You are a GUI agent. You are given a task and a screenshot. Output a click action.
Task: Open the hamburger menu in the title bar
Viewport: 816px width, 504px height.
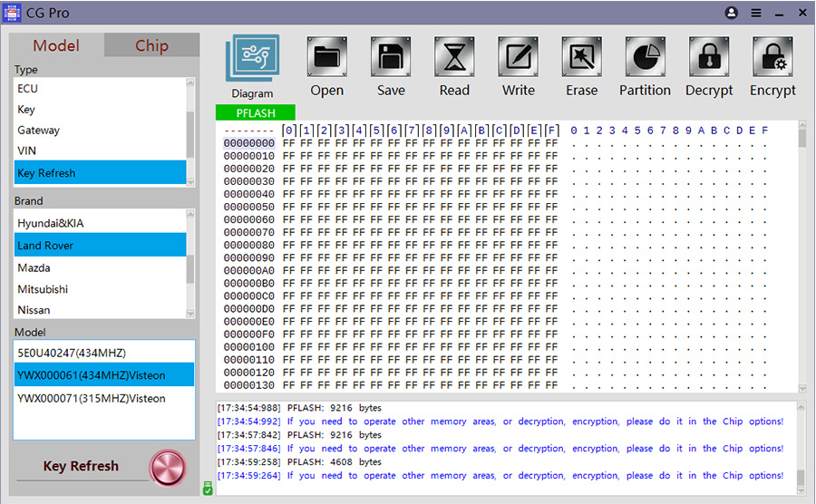[756, 14]
